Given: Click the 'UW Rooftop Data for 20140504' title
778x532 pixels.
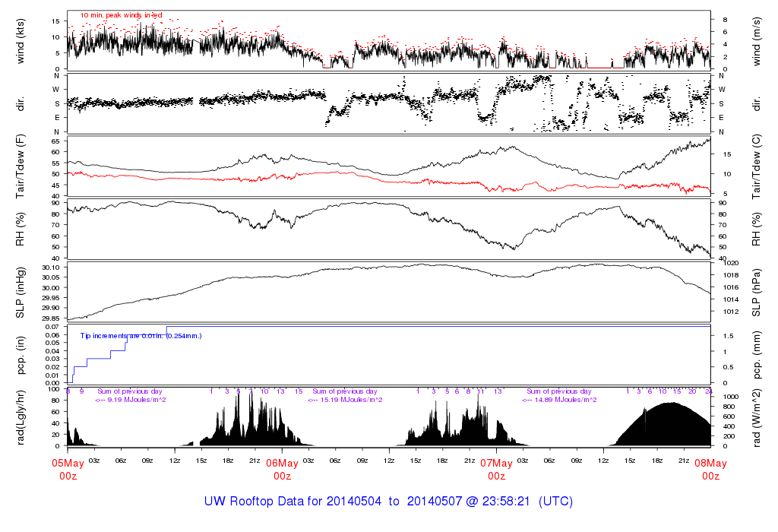Looking at the screenshot, I should (293, 502).
